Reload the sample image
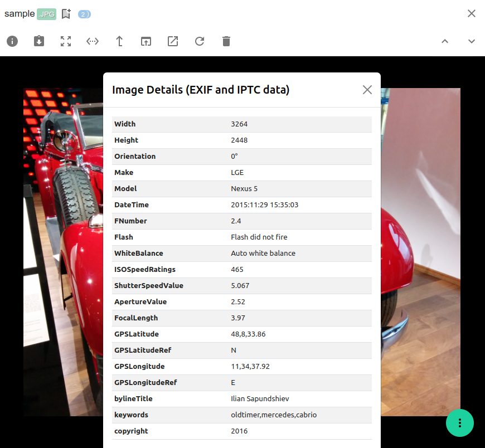485x448 pixels. 200,41
